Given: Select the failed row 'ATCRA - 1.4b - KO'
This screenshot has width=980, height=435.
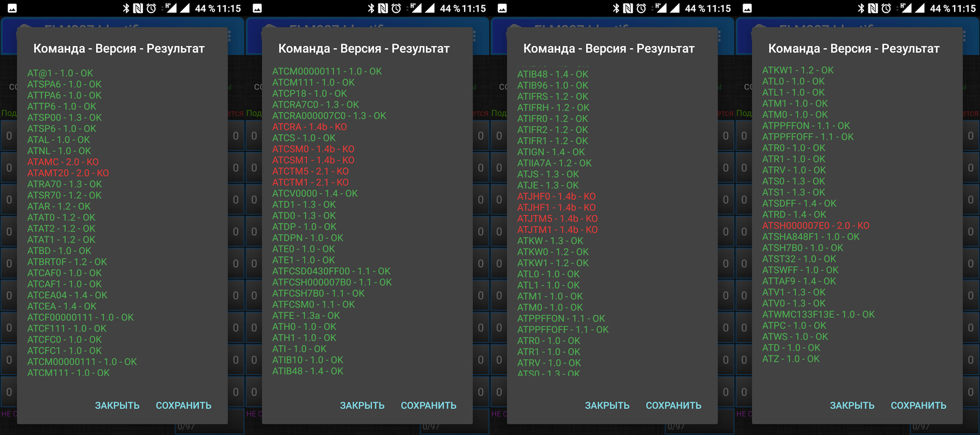Looking at the screenshot, I should [x=309, y=126].
